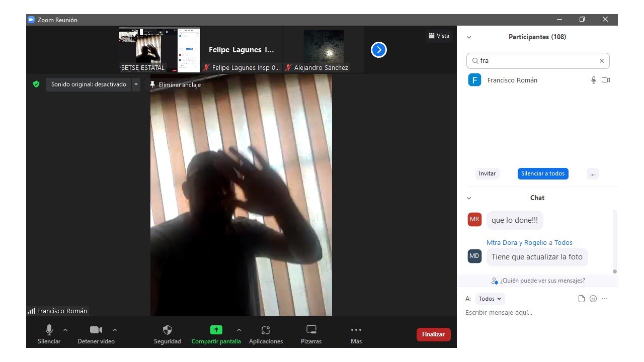Select SETSE ESTATAL video thumbnail
This screenshot has width=644, height=362.
coord(159,50)
